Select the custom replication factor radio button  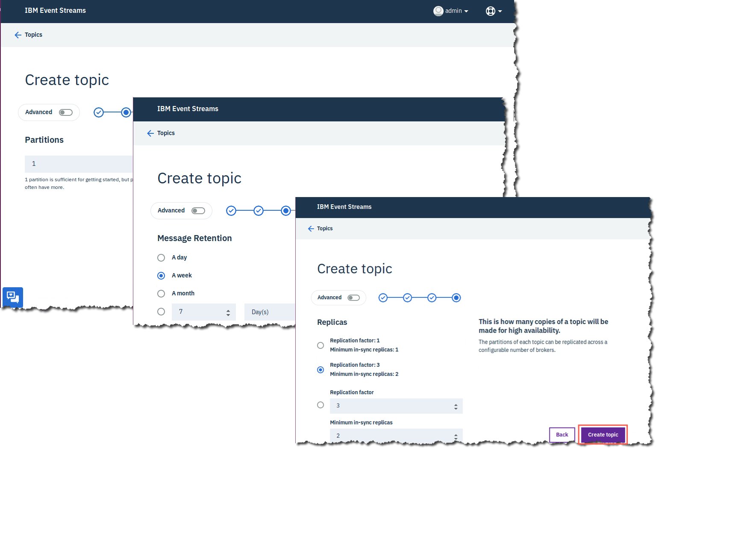(x=321, y=405)
